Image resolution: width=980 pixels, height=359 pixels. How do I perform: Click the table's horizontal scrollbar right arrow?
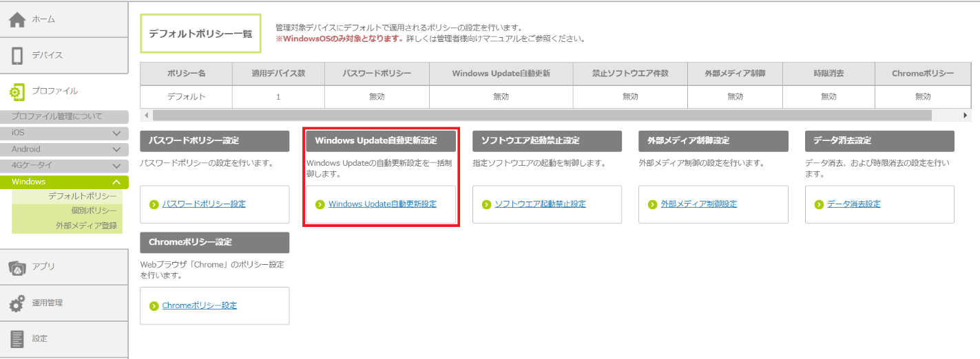(x=966, y=116)
